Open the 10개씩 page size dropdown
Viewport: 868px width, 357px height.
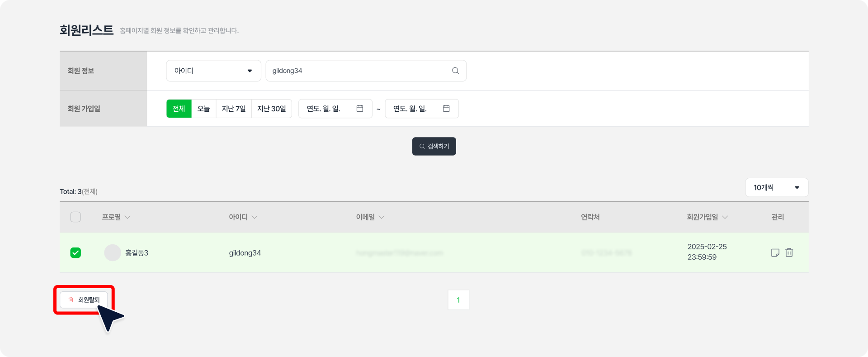point(776,187)
